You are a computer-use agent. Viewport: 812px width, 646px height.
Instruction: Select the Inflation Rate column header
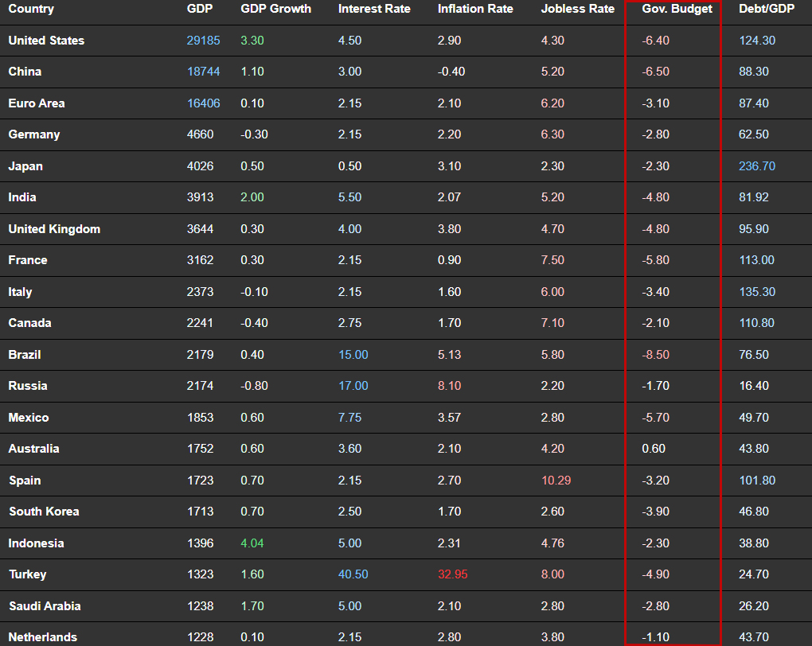[475, 9]
